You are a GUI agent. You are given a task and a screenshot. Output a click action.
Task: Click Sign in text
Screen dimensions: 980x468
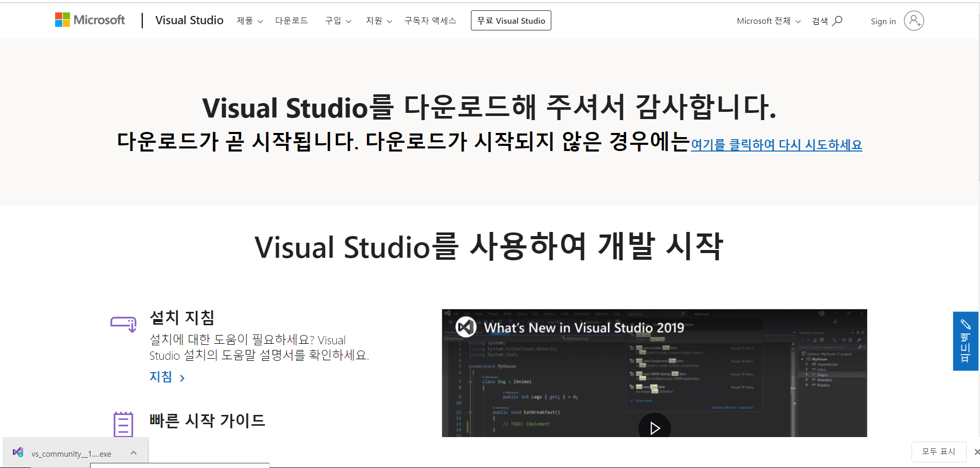883,21
